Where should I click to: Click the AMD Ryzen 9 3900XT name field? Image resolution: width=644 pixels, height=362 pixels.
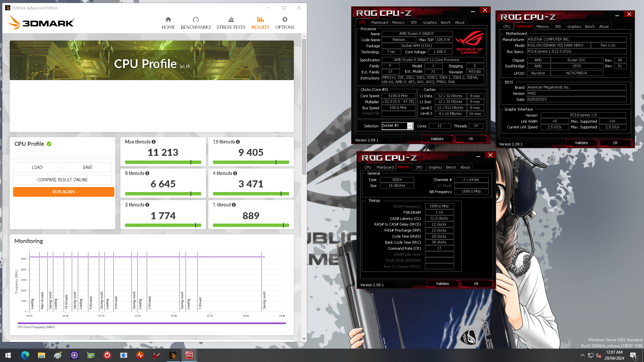[x=417, y=34]
